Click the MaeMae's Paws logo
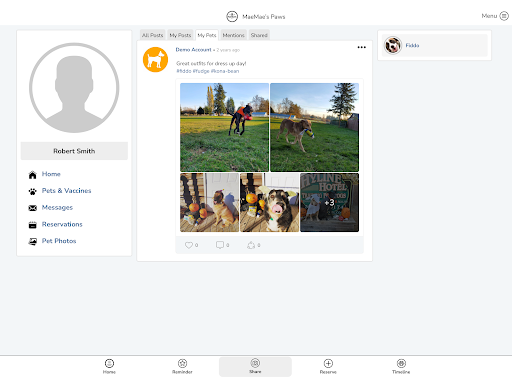 pyautogui.click(x=232, y=16)
